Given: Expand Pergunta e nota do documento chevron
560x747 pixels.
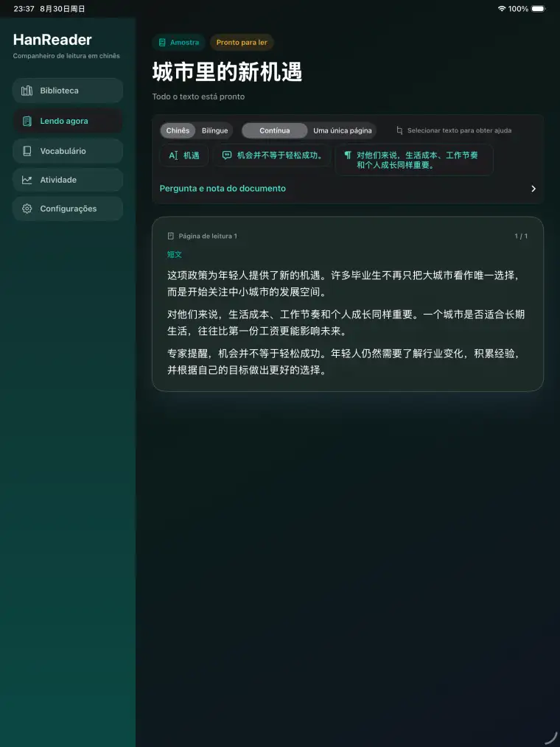Looking at the screenshot, I should [x=533, y=189].
